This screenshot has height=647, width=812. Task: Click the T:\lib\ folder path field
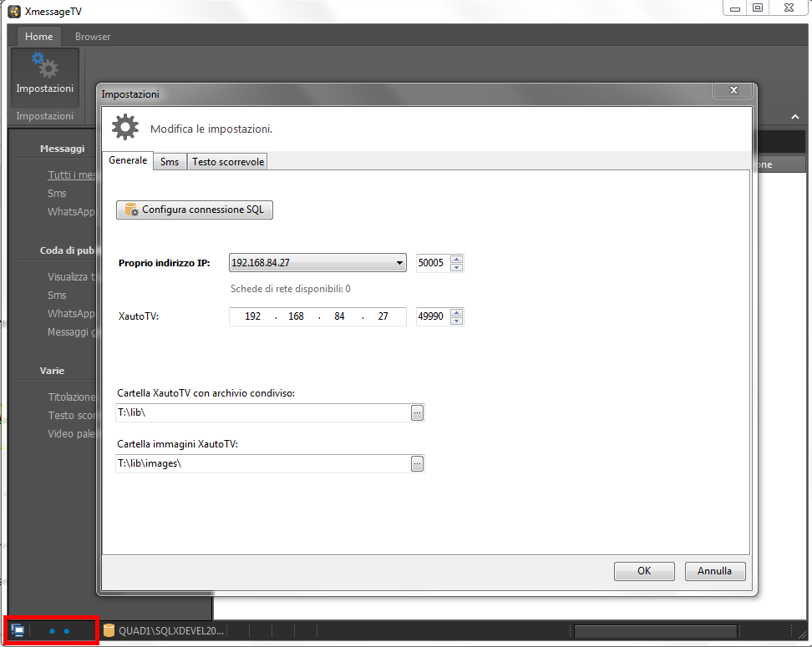click(x=263, y=413)
